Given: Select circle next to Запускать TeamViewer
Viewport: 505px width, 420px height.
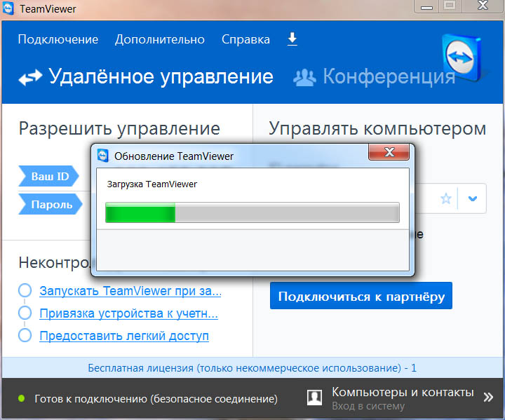Looking at the screenshot, I should pyautogui.click(x=25, y=290).
